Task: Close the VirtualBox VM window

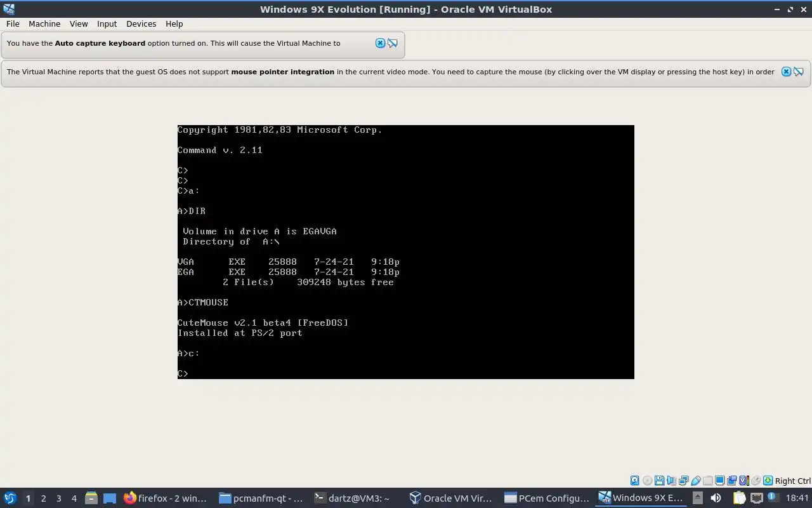Action: coord(803,9)
